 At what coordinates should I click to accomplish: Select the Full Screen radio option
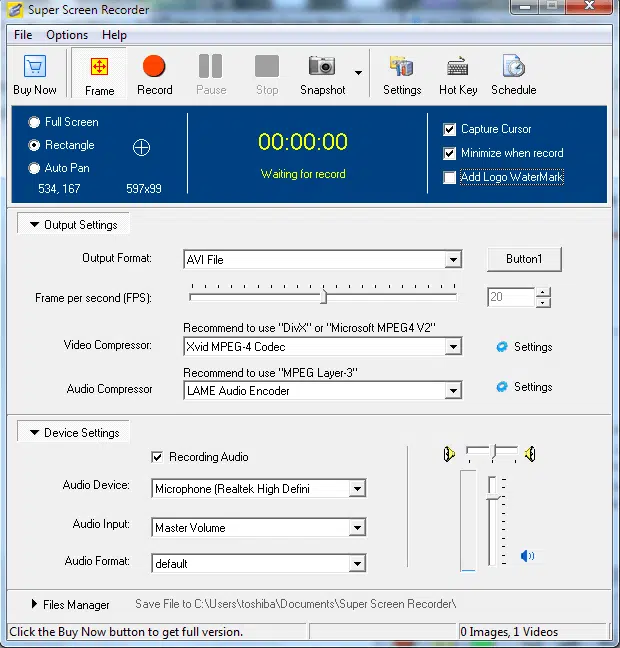(35, 122)
